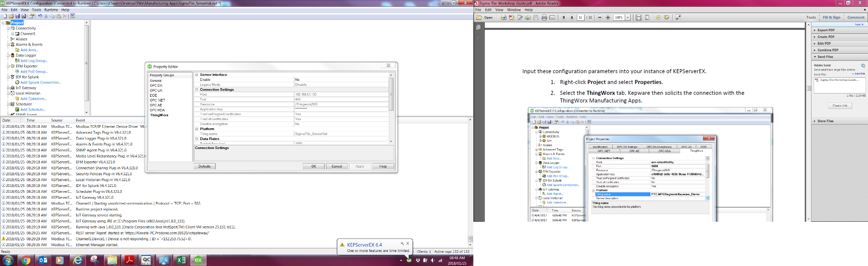Switch to the Fill & Sign pane in Adobe Reader

831,18
